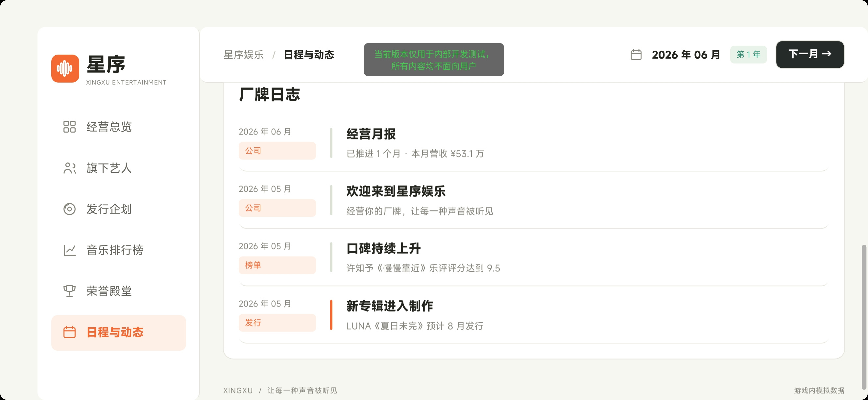The width and height of the screenshot is (868, 400).
Task: Click the 音乐排行榜 chart icon
Action: coord(69,250)
